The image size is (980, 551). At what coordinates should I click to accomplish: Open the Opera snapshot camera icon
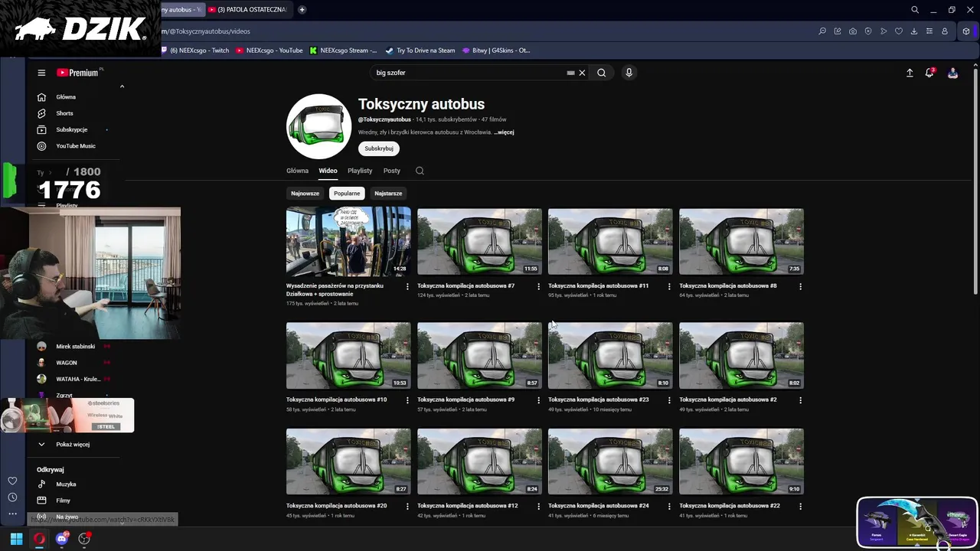(x=853, y=31)
